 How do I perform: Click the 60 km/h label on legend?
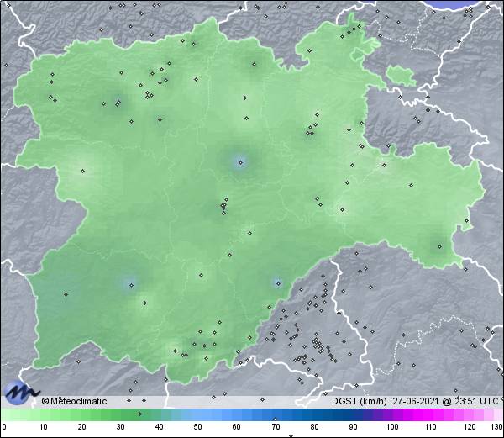pyautogui.click(x=236, y=428)
